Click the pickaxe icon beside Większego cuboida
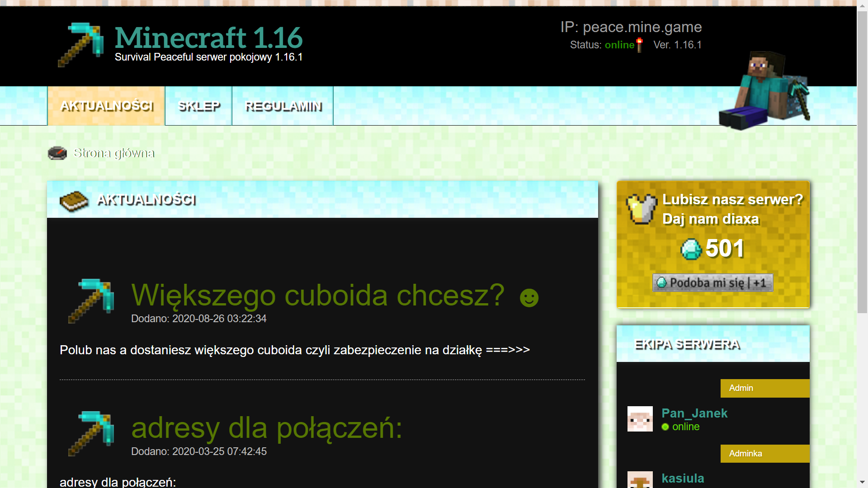The image size is (868, 488). click(91, 301)
